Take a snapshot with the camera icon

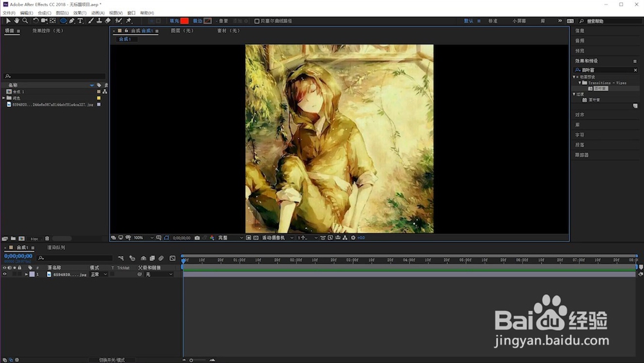pyautogui.click(x=197, y=238)
